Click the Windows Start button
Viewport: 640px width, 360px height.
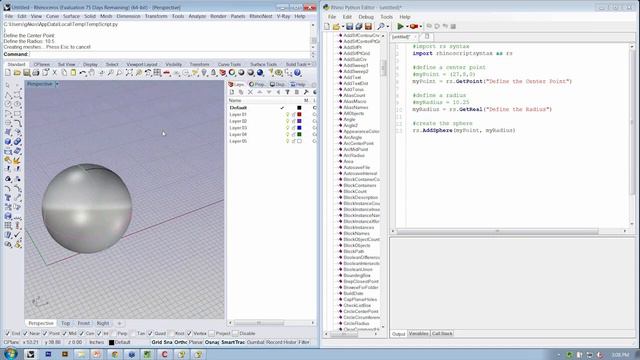(10, 354)
